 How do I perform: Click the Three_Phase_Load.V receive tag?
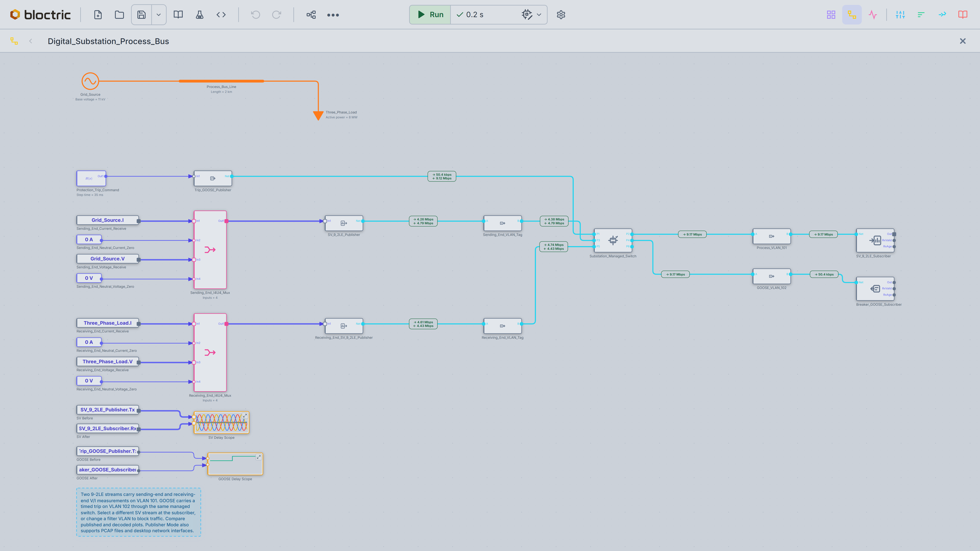coord(108,362)
